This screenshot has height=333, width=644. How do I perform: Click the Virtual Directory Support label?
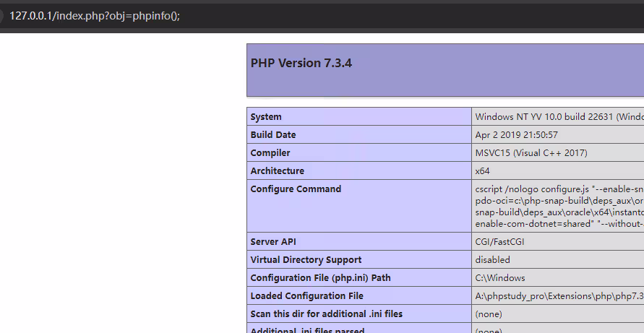(x=306, y=260)
